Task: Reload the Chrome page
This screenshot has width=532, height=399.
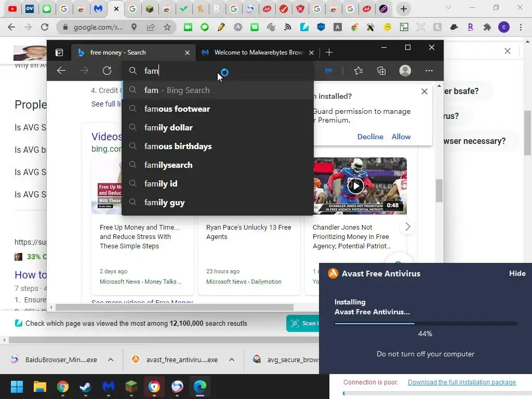Action: click(45, 27)
